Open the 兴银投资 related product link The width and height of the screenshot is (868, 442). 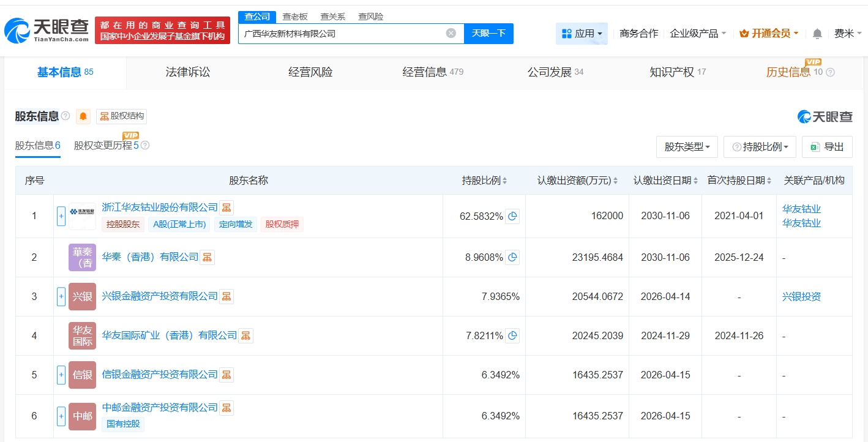802,297
